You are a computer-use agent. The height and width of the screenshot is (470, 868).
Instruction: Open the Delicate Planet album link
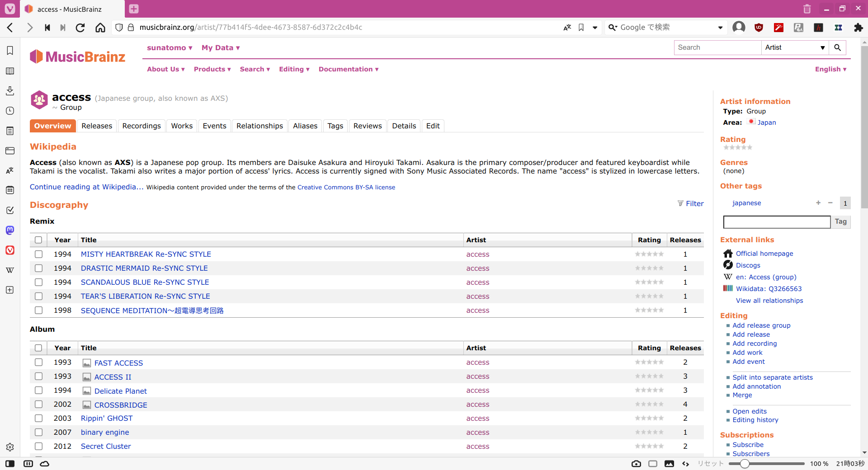pos(121,391)
